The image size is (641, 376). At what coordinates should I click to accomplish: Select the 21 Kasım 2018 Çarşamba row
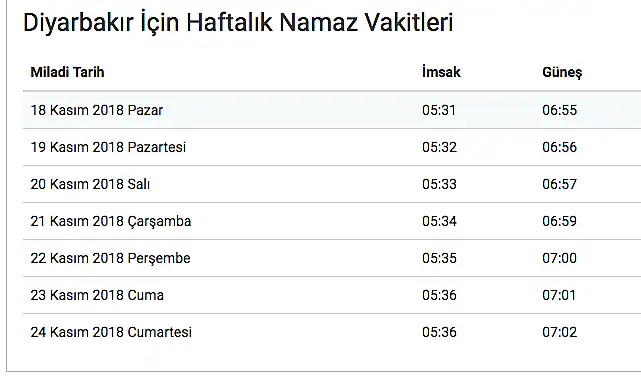(x=332, y=221)
